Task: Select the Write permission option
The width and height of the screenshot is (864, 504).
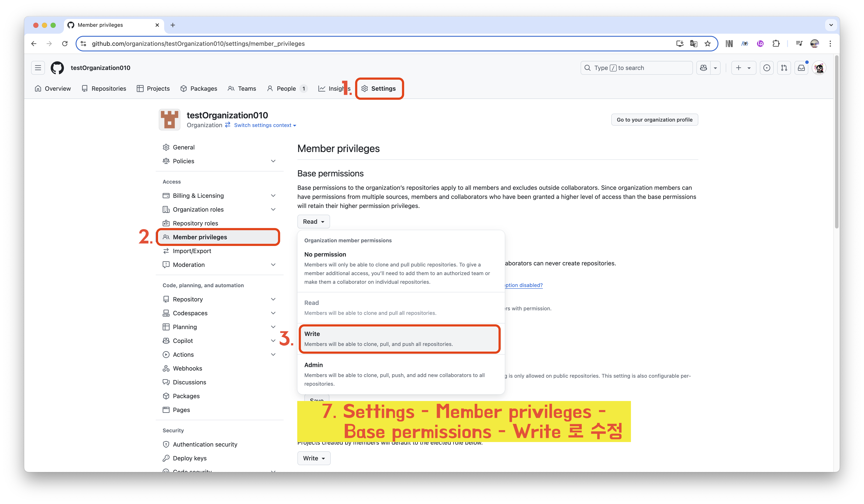Action: (x=399, y=339)
